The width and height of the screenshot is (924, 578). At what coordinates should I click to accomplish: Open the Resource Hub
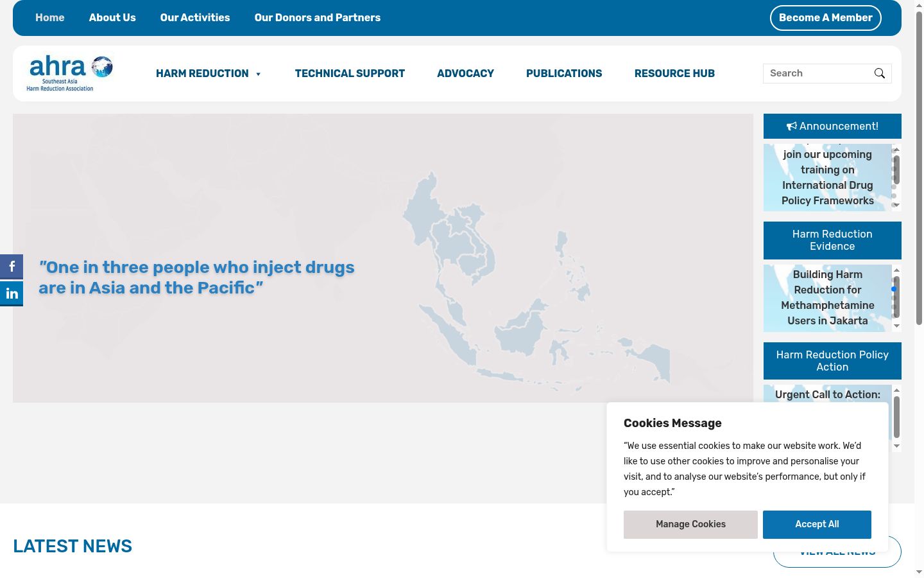[x=674, y=73]
